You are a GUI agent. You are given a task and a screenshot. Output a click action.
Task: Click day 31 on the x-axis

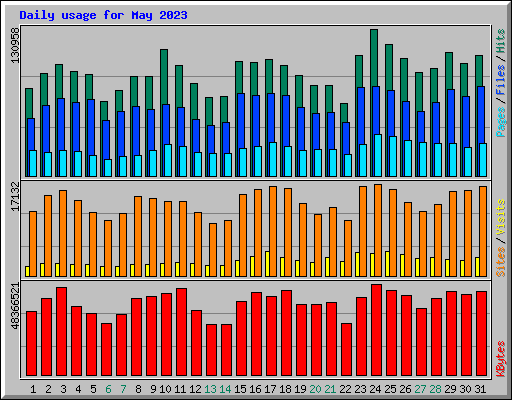480,389
